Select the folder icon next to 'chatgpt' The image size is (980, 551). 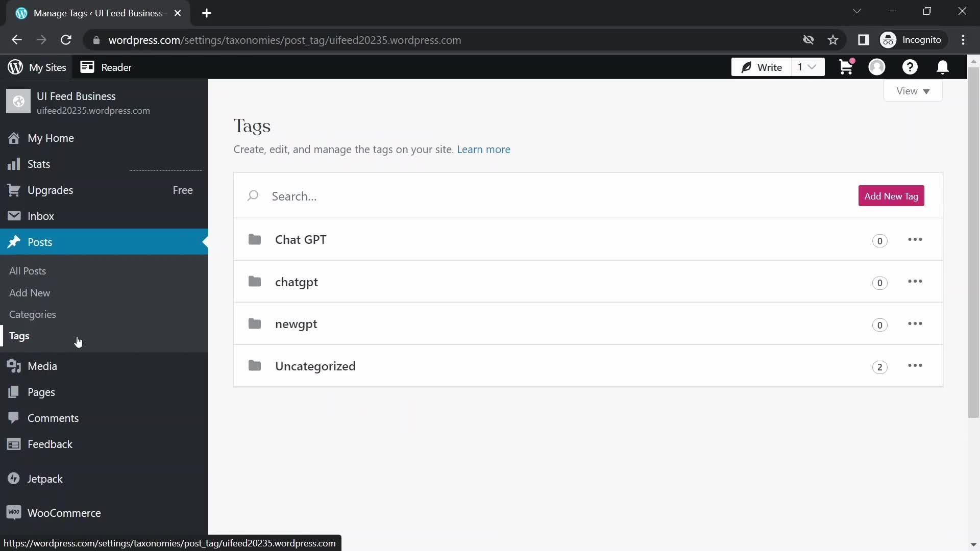click(254, 281)
